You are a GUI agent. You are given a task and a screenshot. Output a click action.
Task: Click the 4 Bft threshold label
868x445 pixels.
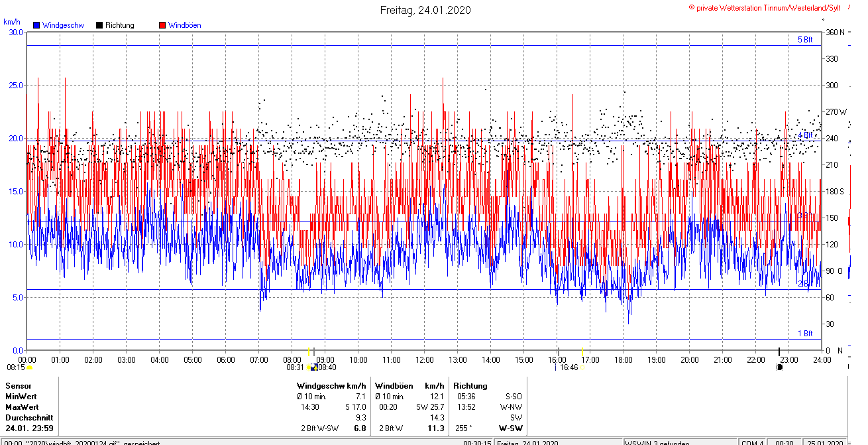(805, 135)
